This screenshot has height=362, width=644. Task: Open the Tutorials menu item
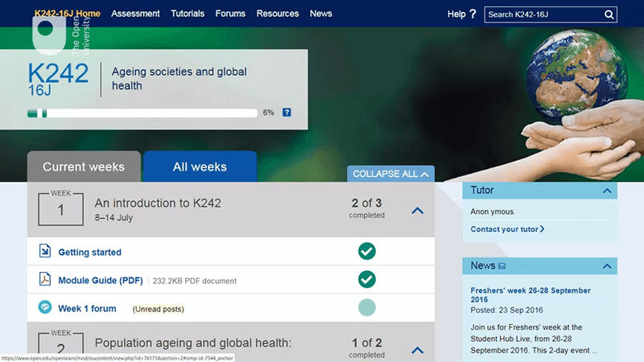[188, 14]
